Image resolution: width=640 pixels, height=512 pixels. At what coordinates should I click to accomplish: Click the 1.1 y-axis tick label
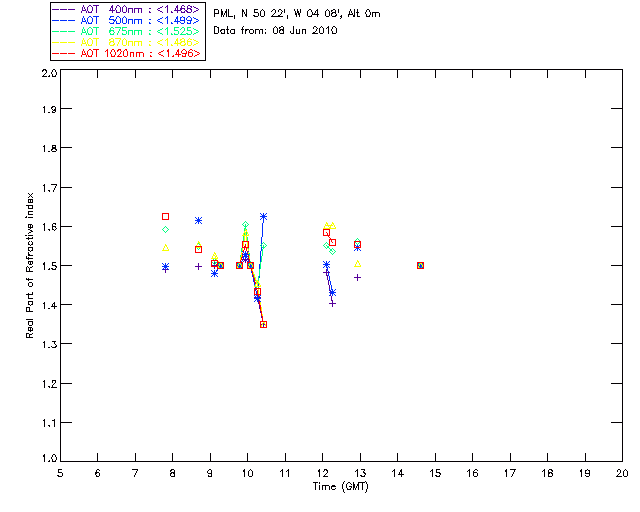coord(49,423)
